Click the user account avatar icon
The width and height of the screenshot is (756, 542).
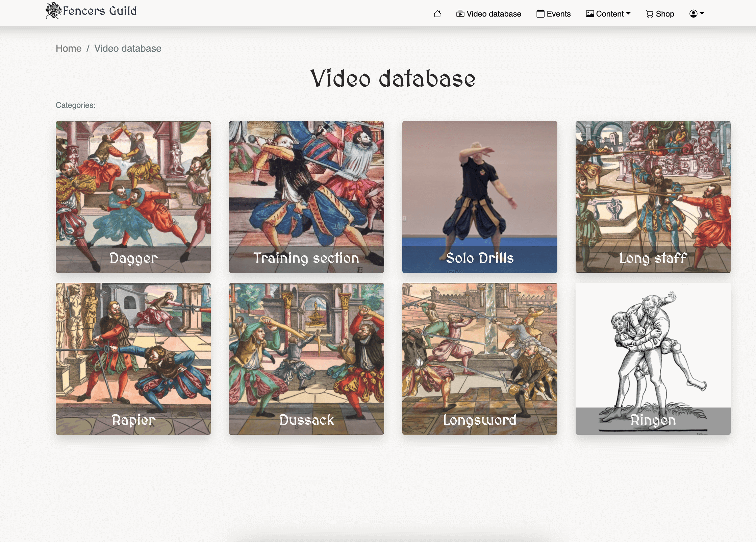click(693, 14)
